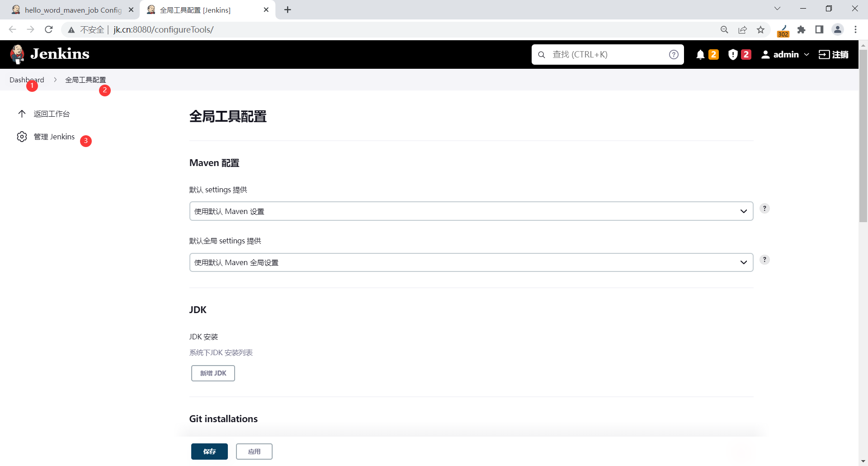Open the Chrome three-dot menu
This screenshot has width=868, height=466.
(855, 29)
